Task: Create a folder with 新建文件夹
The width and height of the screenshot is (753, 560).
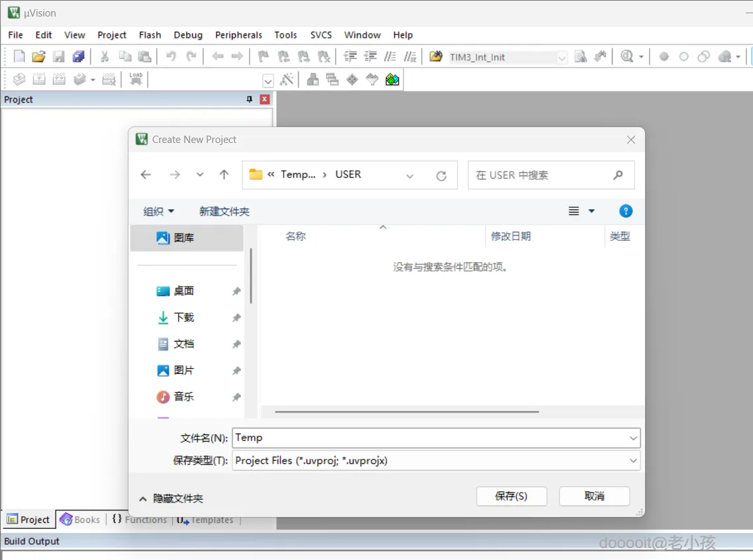Action: tap(225, 210)
